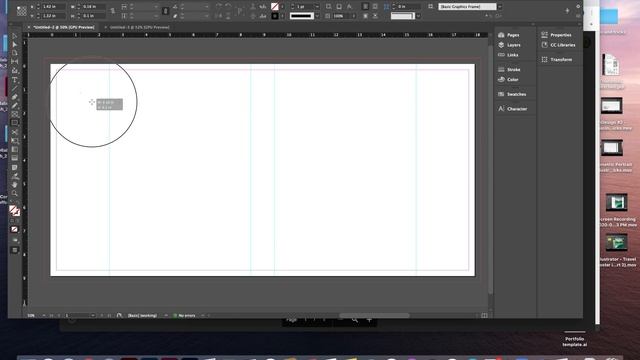Close the Untitled-2 document tab
This screenshot has height=360, width=640.
29,27
